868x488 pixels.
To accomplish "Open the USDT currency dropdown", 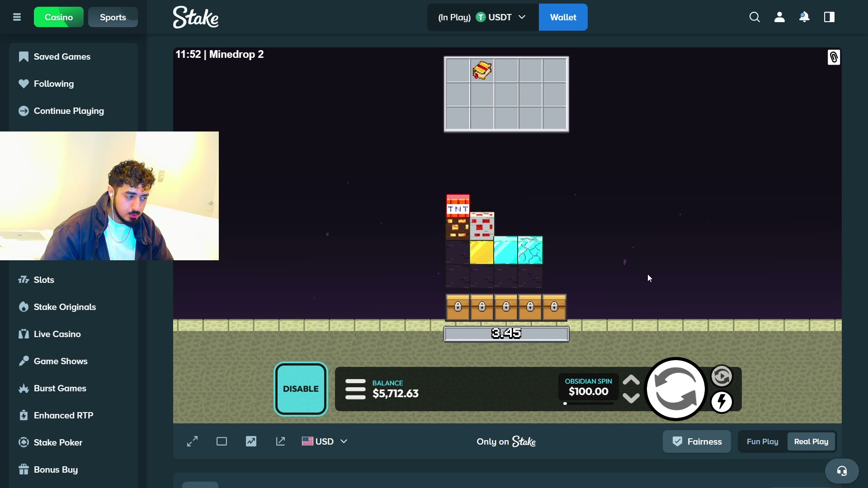I will (x=482, y=17).
